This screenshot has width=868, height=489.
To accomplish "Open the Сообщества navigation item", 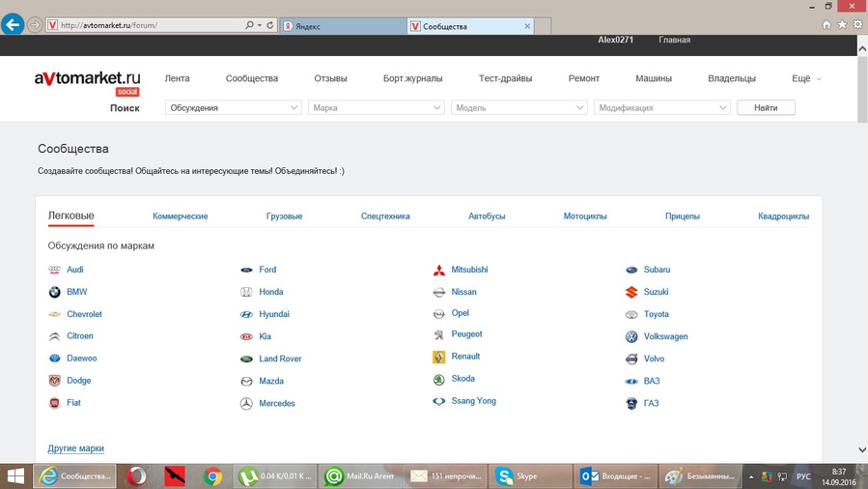I will coord(252,78).
